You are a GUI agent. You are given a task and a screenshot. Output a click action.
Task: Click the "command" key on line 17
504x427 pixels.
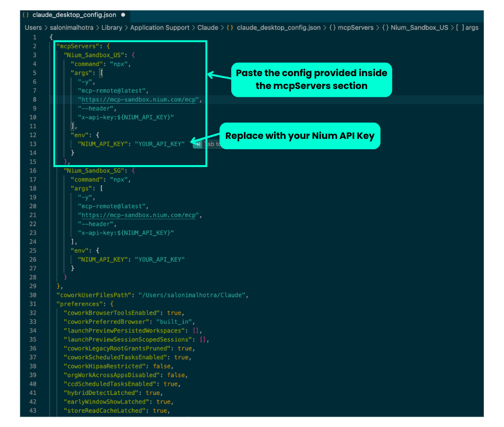click(x=87, y=179)
